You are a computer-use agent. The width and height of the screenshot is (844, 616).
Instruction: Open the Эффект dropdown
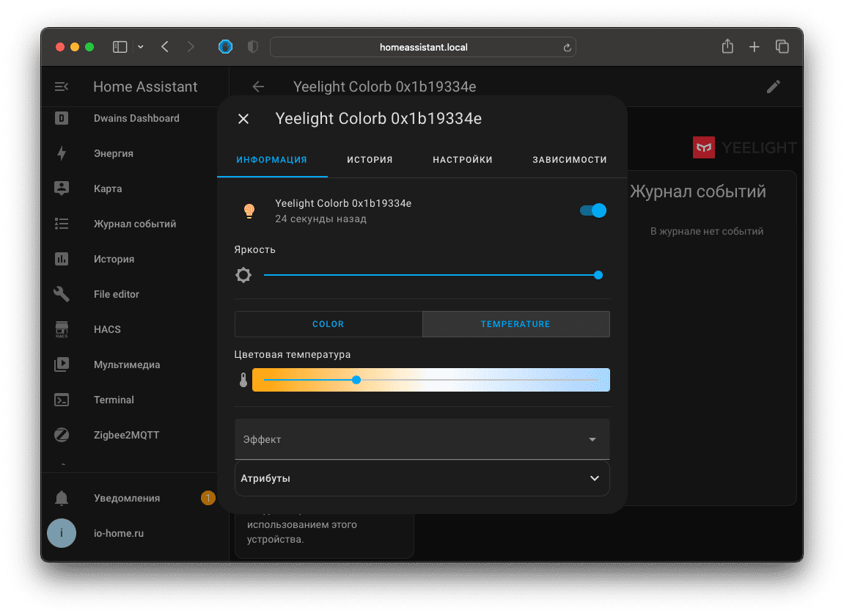(422, 439)
